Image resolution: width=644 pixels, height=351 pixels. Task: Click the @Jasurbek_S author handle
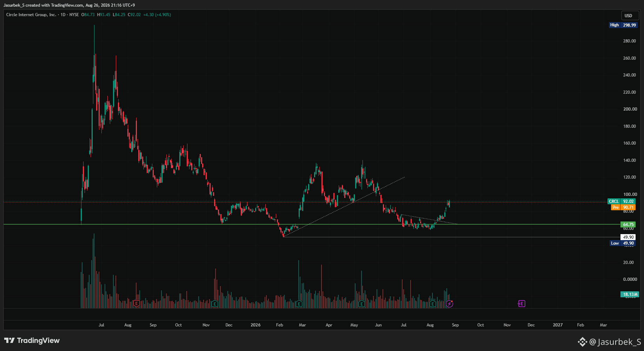pos(615,342)
